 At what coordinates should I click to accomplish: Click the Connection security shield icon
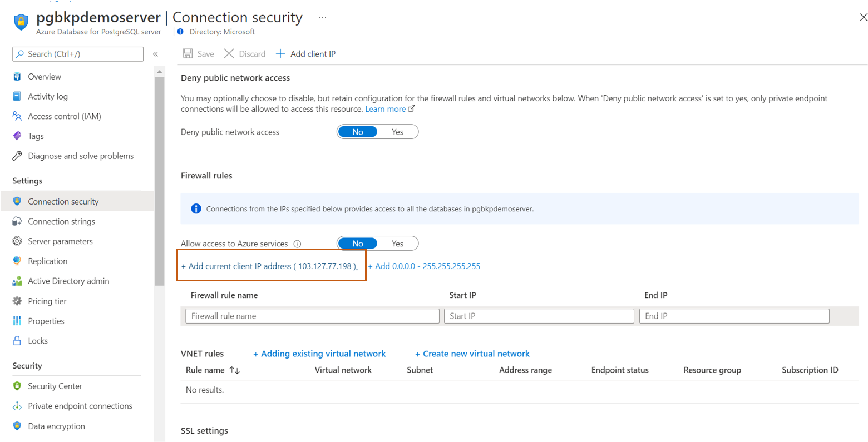pyautogui.click(x=17, y=201)
